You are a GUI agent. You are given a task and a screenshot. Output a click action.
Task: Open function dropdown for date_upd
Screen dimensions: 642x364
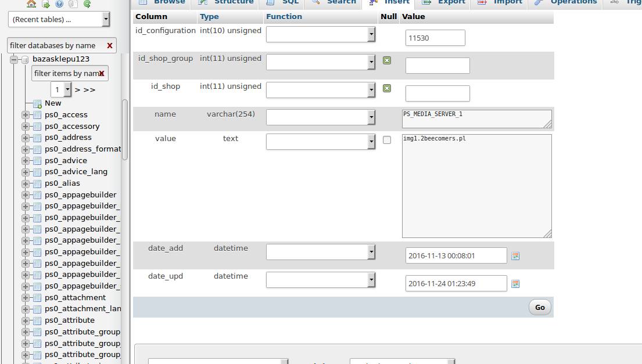point(321,280)
